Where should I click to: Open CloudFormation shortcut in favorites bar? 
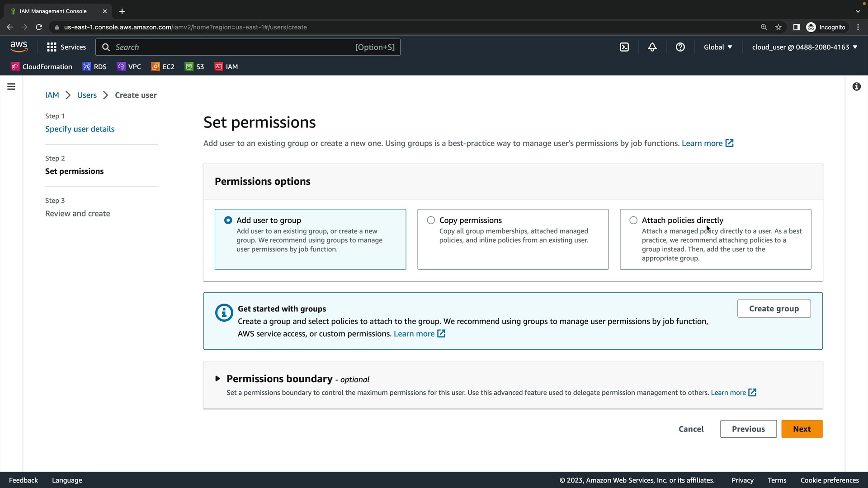42,66
